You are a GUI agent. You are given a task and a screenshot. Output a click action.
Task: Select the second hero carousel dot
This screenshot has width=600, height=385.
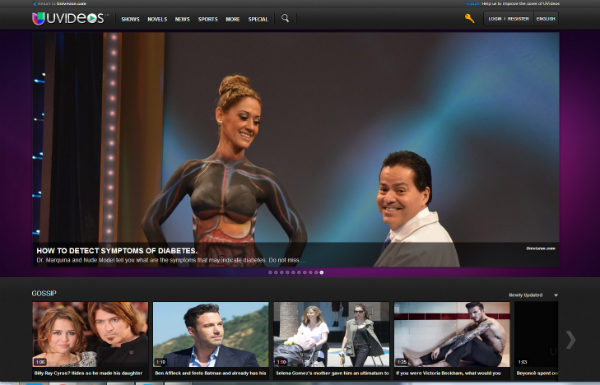coord(276,272)
